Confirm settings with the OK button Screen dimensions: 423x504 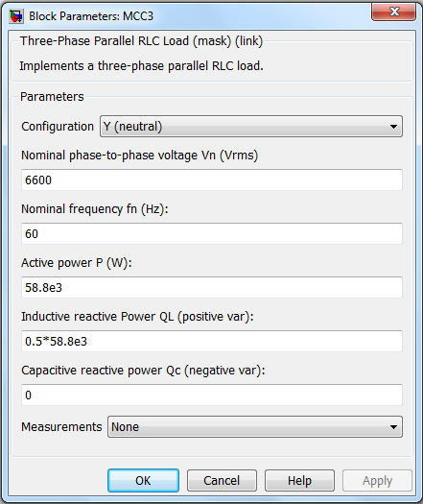143,481
